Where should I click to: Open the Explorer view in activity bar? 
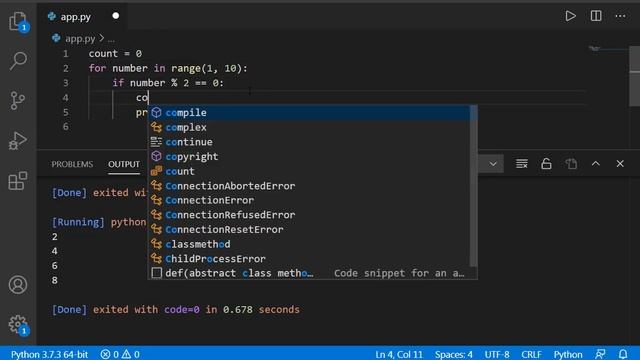pyautogui.click(x=18, y=20)
